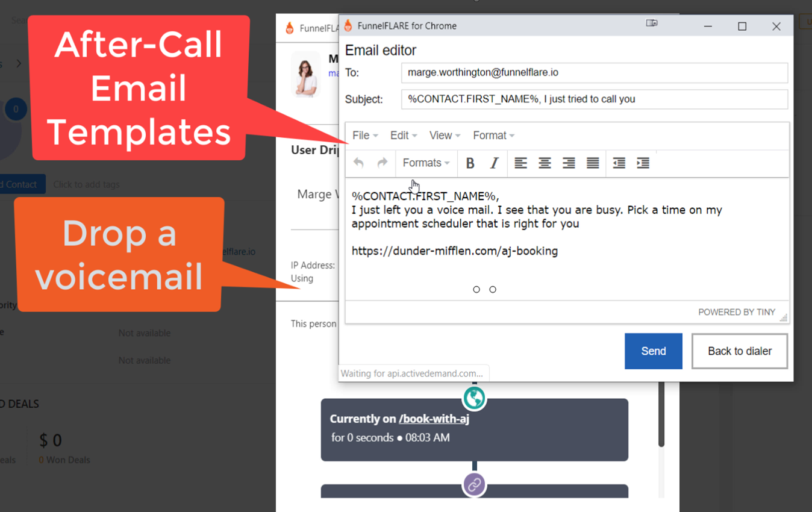
Task: Click the 'Waiting for api.activedemand.com...' status text
Action: pos(412,373)
